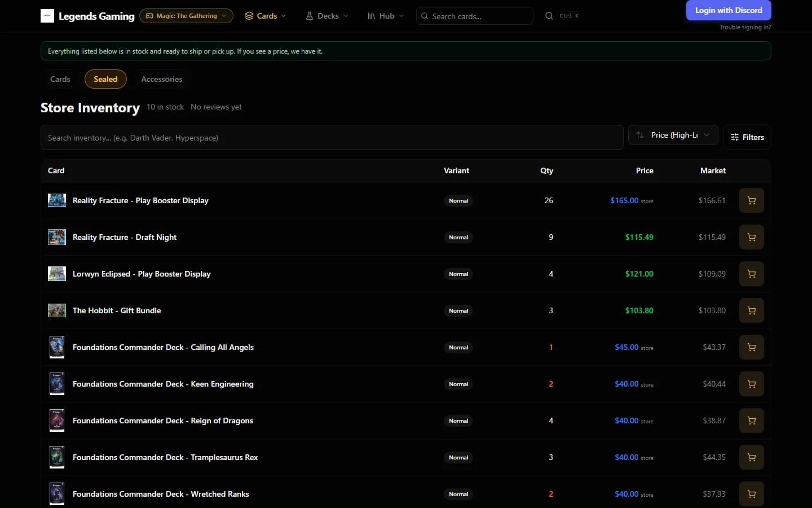Open Foundations Commander Deck - Calling All Angels
812x508 pixels.
pos(163,347)
